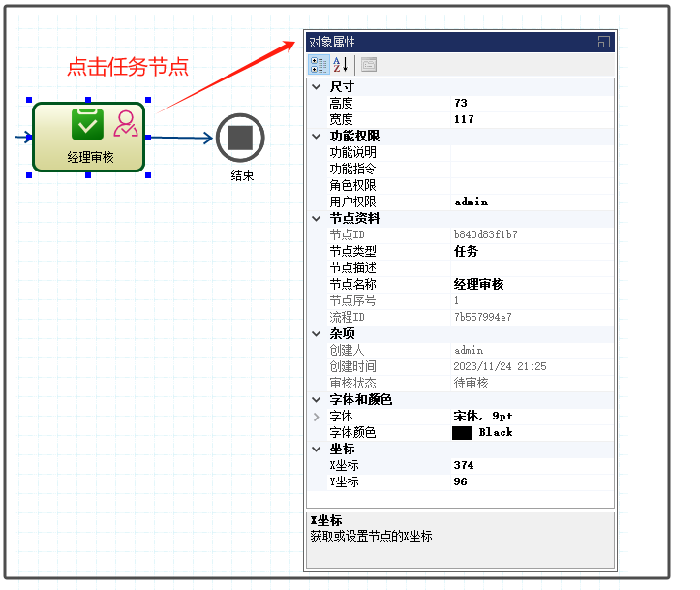Select the 用户权限 admin value
This screenshot has height=590, width=700.
471,202
